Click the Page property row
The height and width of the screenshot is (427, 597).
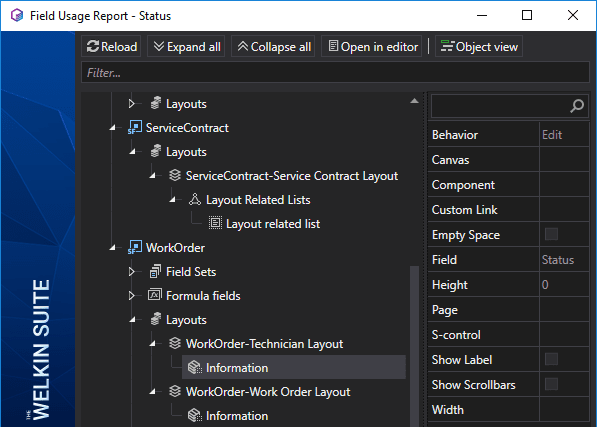[509, 310]
